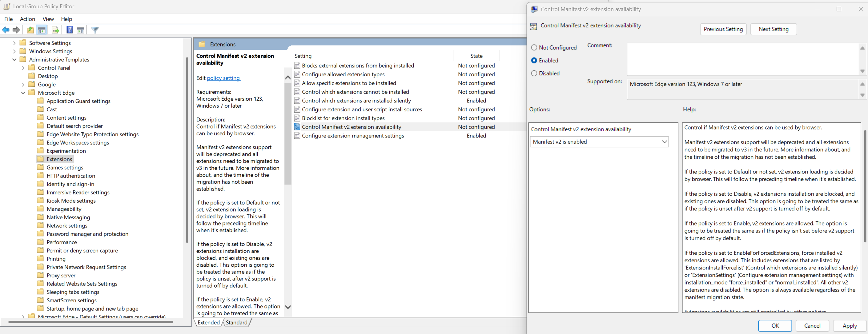
Task: Click the Printing folder icon in tree
Action: click(x=40, y=259)
